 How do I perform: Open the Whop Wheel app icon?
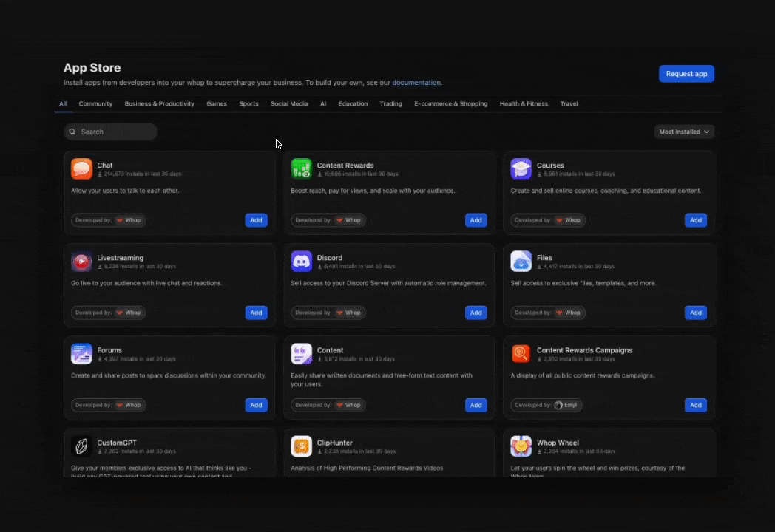tap(521, 446)
